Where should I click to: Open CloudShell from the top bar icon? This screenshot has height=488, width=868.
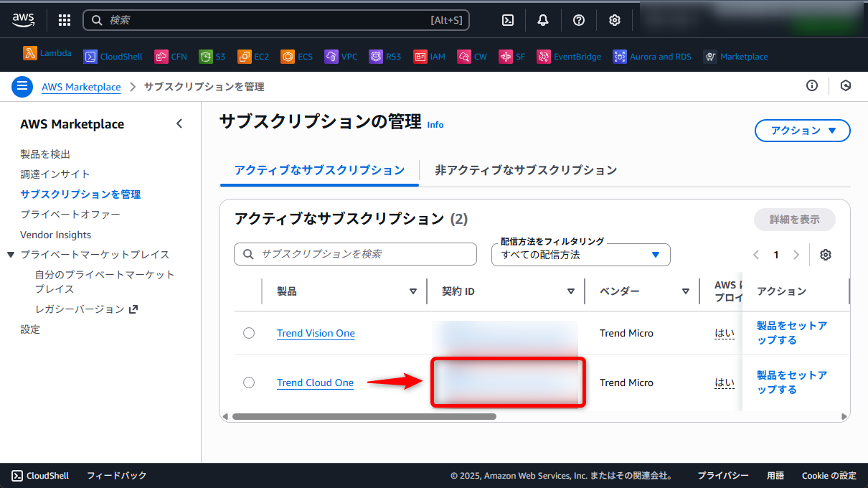pyautogui.click(x=507, y=20)
